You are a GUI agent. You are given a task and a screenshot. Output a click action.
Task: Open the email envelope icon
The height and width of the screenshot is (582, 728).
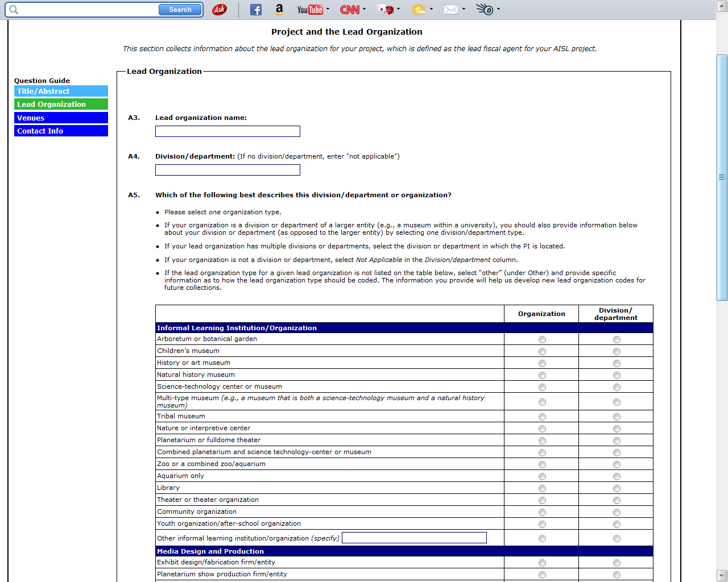pyautogui.click(x=450, y=10)
